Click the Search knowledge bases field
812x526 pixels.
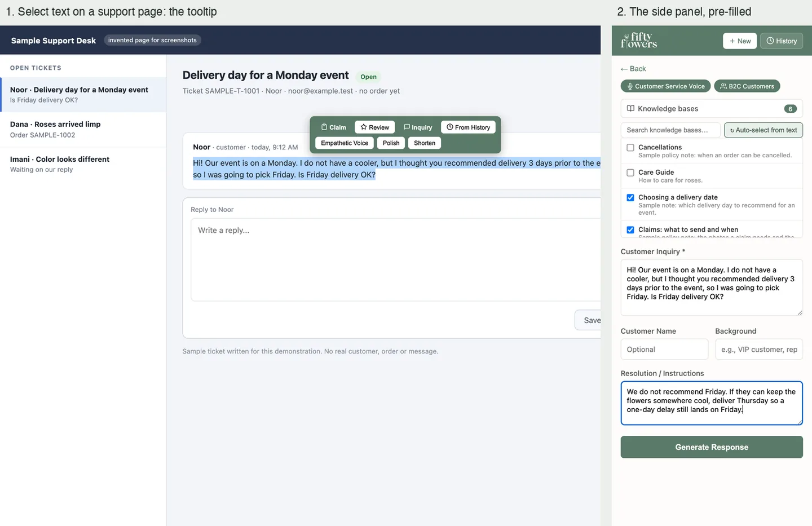[670, 130]
